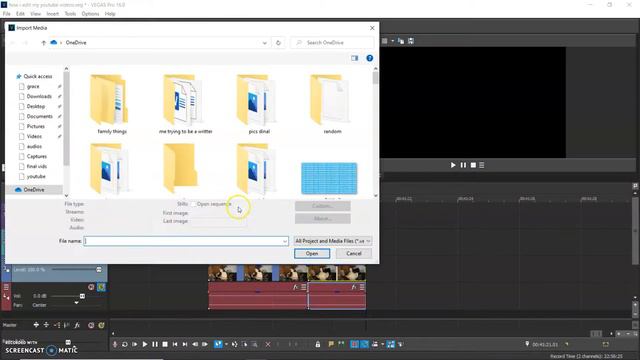Open 'final vids' in the sidebar
The height and width of the screenshot is (360, 640).
tap(36, 167)
